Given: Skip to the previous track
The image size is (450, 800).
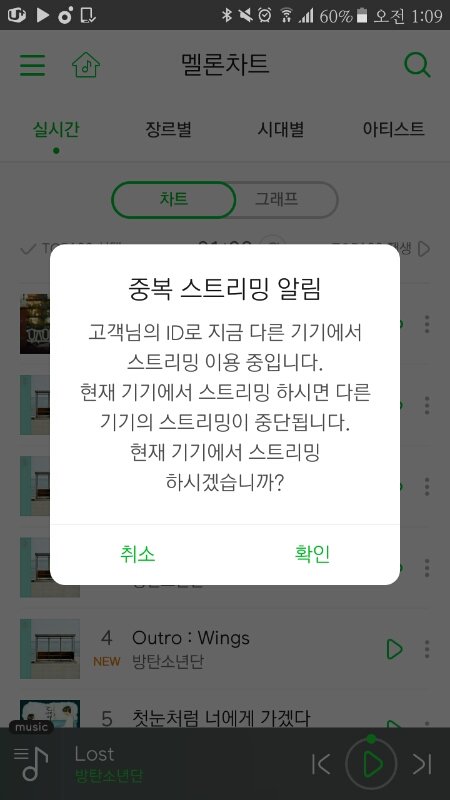Looking at the screenshot, I should pos(321,764).
